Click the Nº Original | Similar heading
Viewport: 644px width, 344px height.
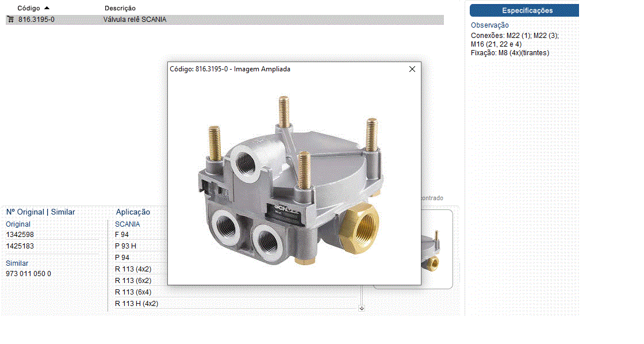pos(40,212)
